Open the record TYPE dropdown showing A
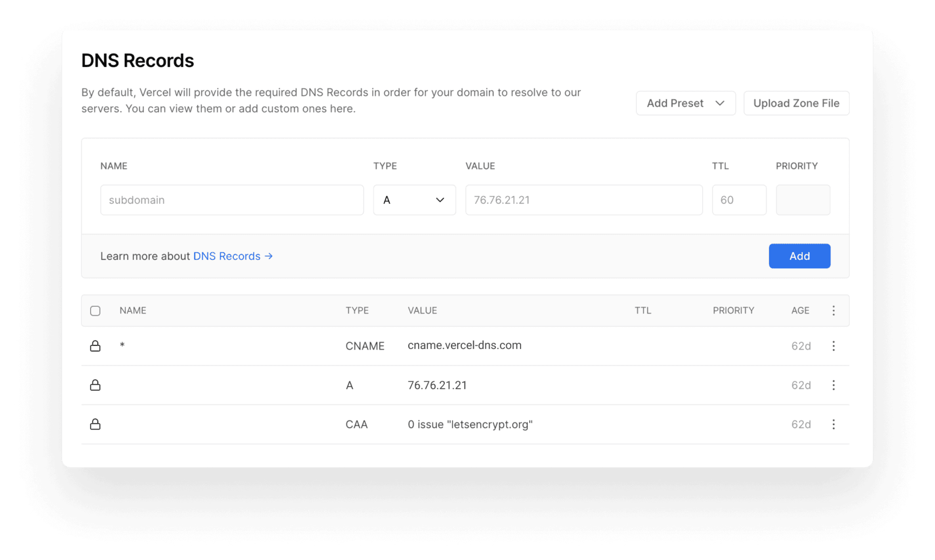The image size is (935, 560). (x=414, y=200)
